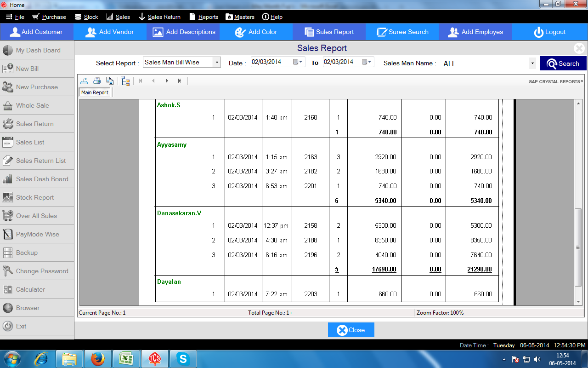This screenshot has height=368, width=588.
Task: Open the Add Color screen
Action: (256, 32)
